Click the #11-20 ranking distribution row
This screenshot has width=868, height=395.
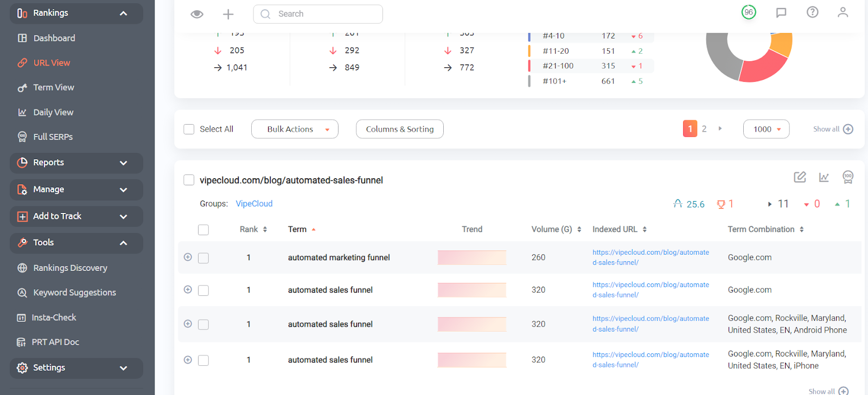coord(591,51)
